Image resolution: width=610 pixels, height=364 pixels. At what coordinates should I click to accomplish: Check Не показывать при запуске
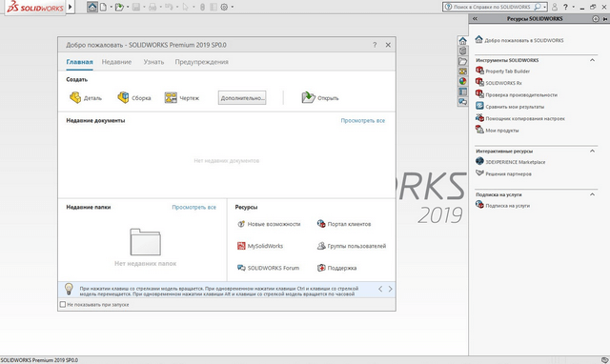tap(63, 305)
